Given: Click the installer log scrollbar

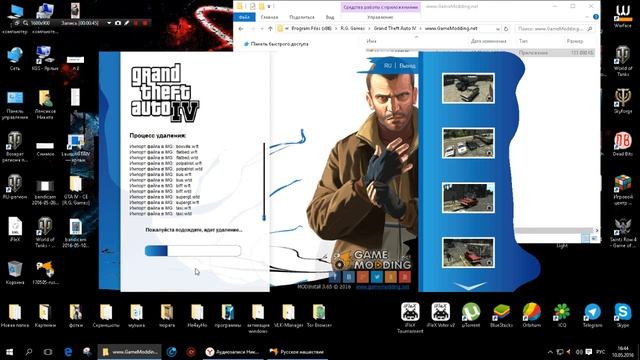Looking at the screenshot, I should click(x=264, y=182).
